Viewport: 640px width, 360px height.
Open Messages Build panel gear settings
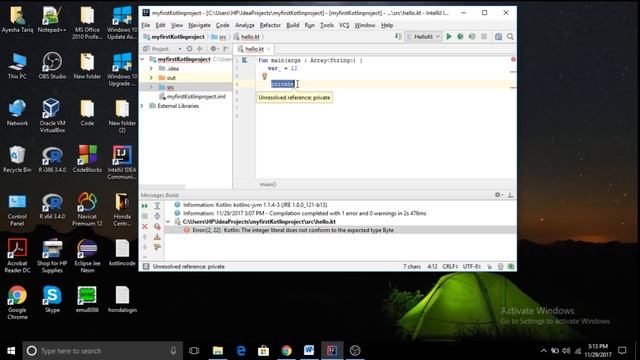498,195
